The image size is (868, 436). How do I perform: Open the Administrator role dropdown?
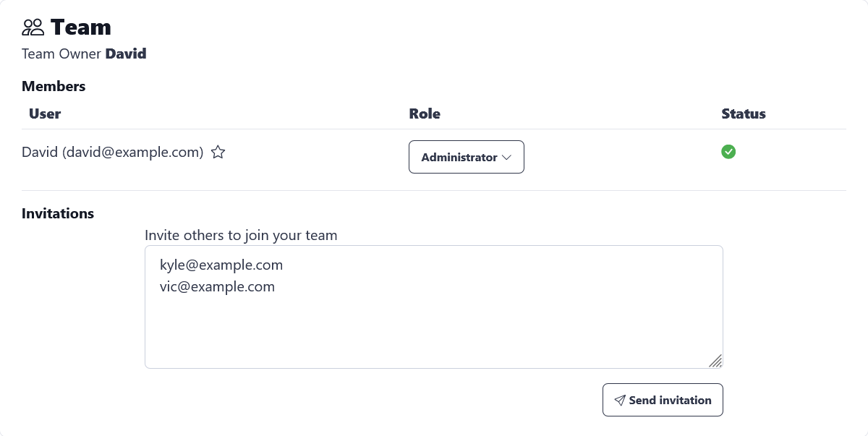(x=466, y=157)
